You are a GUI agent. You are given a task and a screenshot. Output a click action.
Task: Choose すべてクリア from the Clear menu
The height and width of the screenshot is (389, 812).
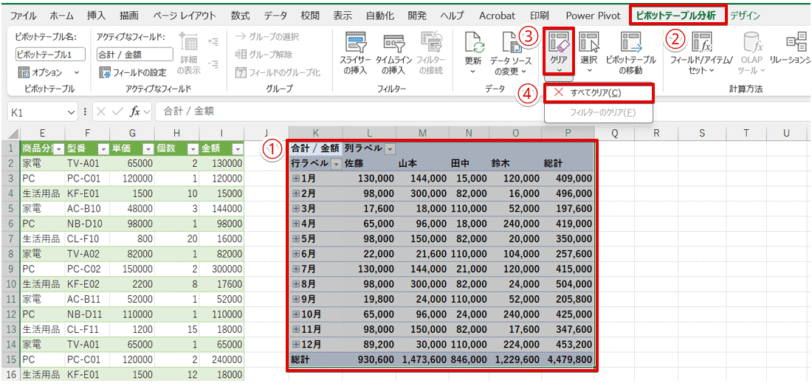click(x=600, y=93)
